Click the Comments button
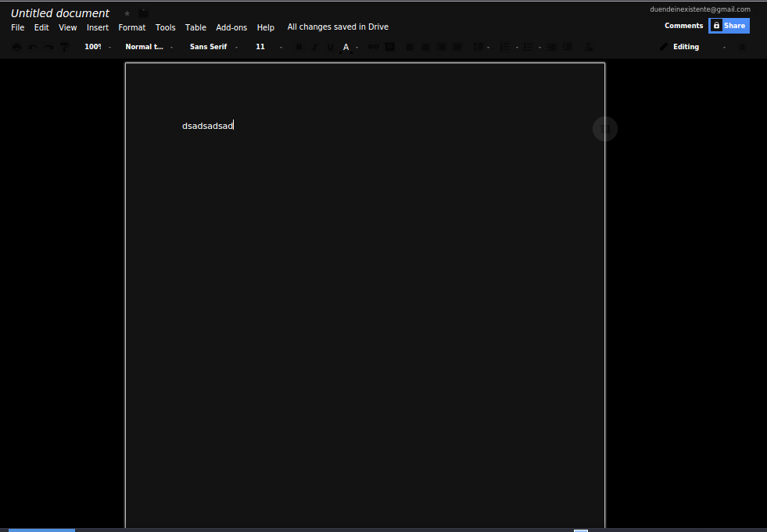 coord(683,25)
